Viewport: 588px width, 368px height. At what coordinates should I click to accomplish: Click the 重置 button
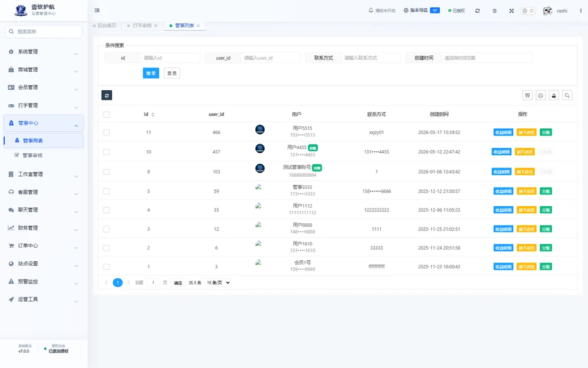point(171,73)
